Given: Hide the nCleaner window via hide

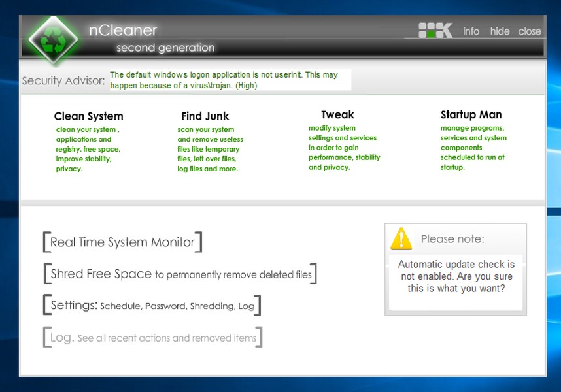Looking at the screenshot, I should [500, 31].
